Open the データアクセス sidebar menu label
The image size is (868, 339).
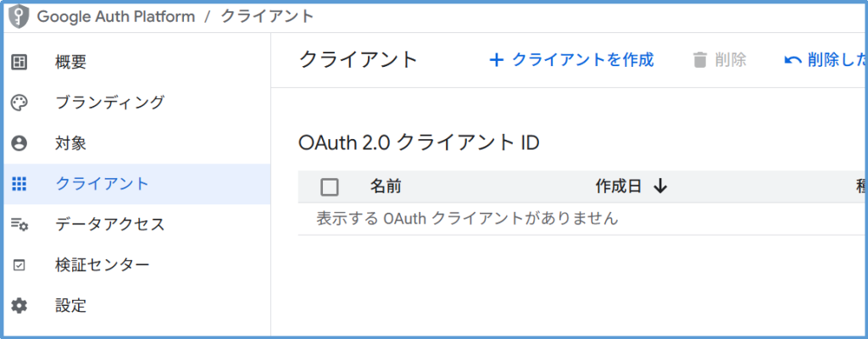click(109, 225)
